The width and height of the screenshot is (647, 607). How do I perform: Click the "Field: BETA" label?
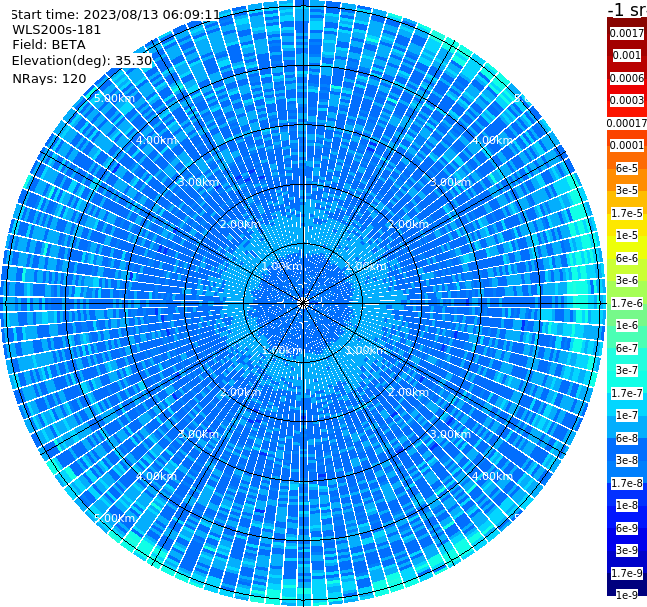(49, 45)
